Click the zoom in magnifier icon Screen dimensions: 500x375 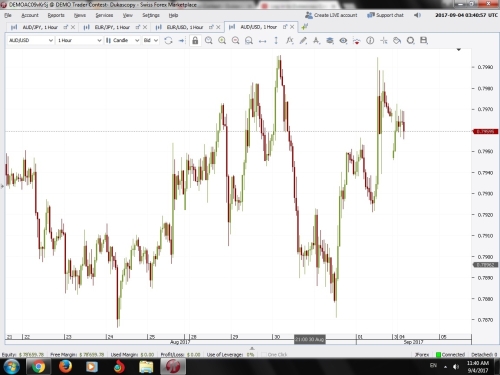222,41
